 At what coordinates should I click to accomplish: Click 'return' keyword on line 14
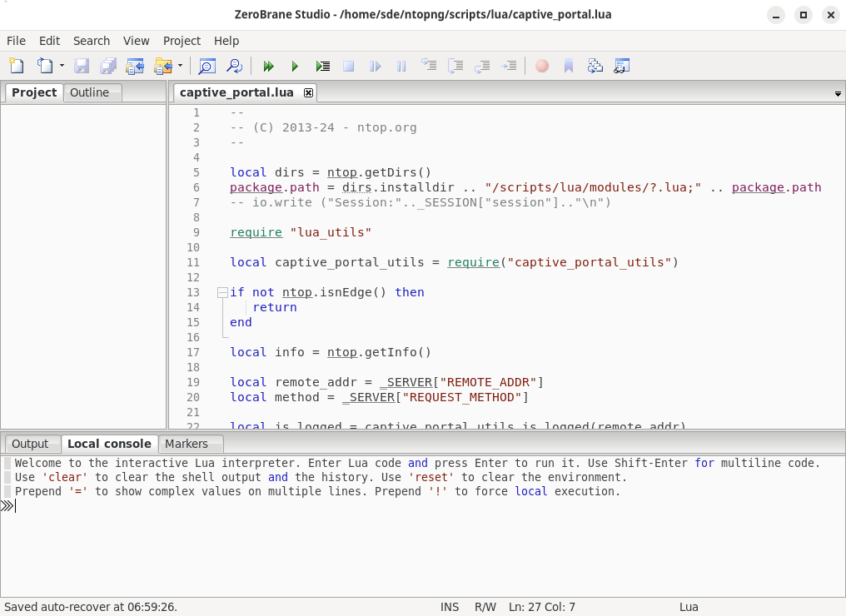pyautogui.click(x=275, y=307)
